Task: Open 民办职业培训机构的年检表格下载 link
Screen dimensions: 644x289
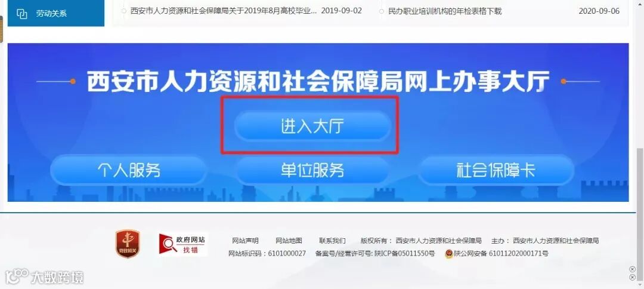Action: (x=445, y=11)
